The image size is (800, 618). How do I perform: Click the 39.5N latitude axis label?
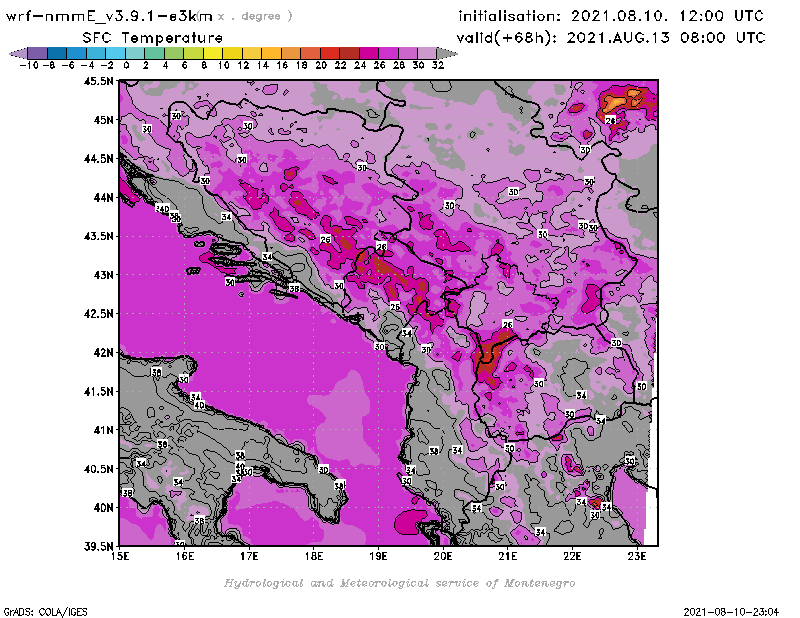coord(99,547)
